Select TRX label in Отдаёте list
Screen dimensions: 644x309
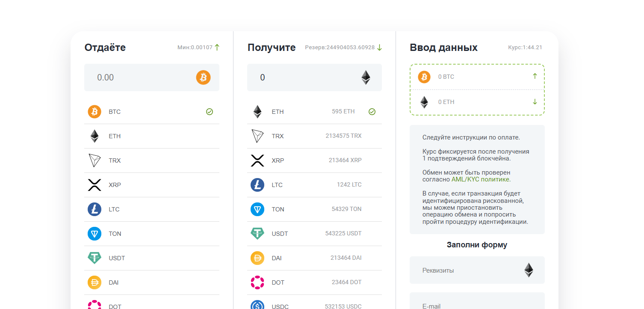point(115,160)
